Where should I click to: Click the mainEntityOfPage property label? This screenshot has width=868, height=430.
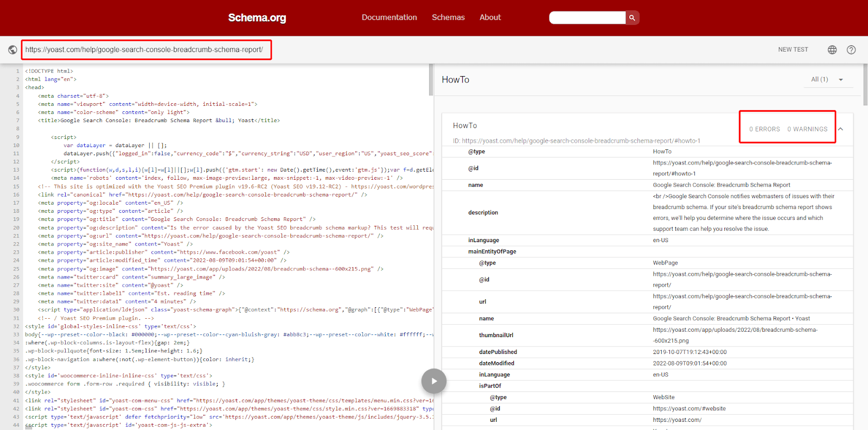[x=492, y=251]
